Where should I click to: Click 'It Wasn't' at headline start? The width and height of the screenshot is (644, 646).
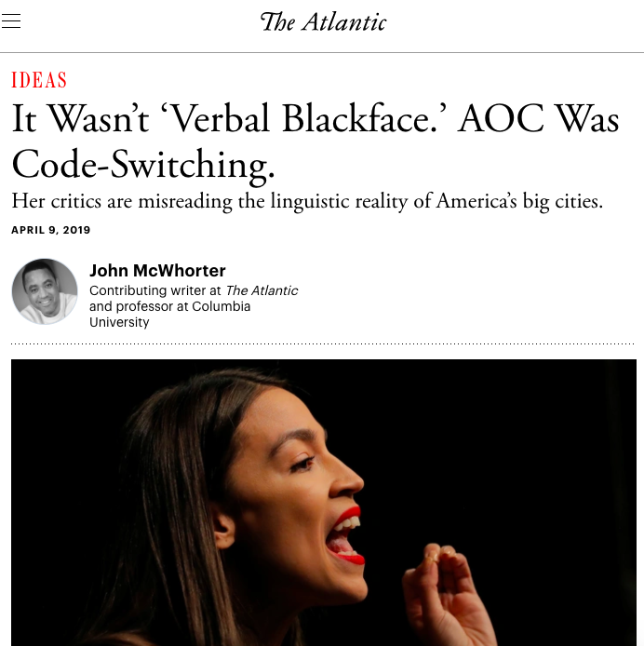[80, 119]
